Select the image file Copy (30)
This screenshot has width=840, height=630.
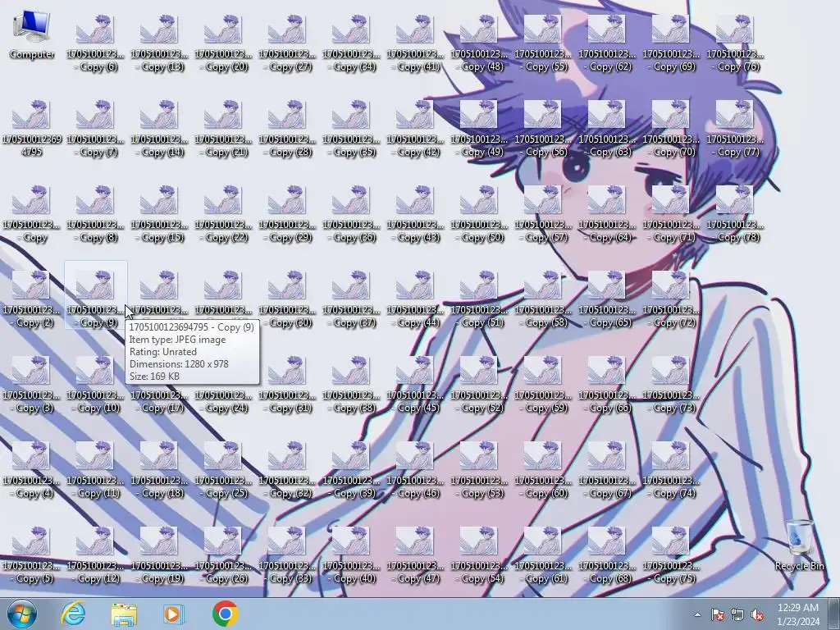(x=287, y=299)
